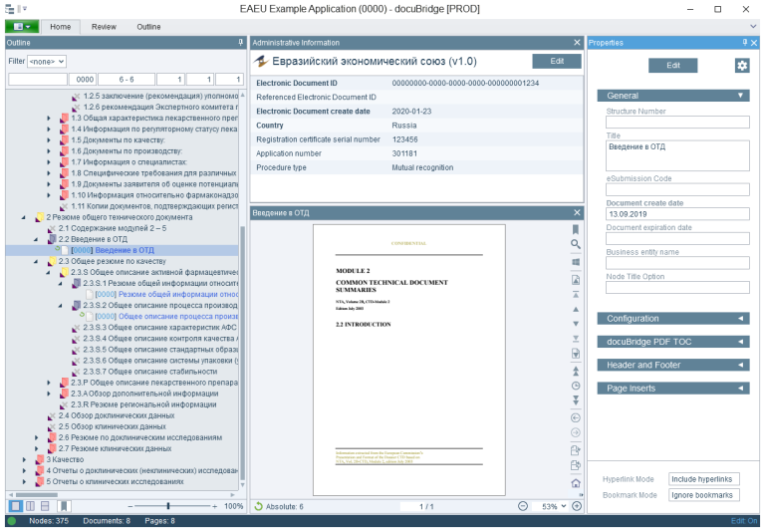765x532 pixels.
Task: Expand the docuBridge PDF TOC section
Action: point(672,342)
